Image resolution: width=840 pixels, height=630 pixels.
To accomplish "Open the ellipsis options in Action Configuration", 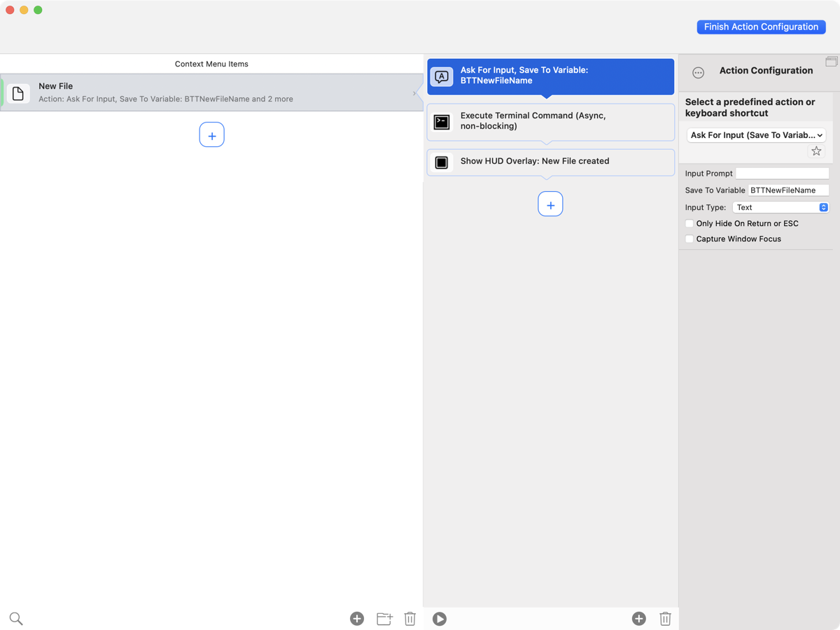I will 698,72.
